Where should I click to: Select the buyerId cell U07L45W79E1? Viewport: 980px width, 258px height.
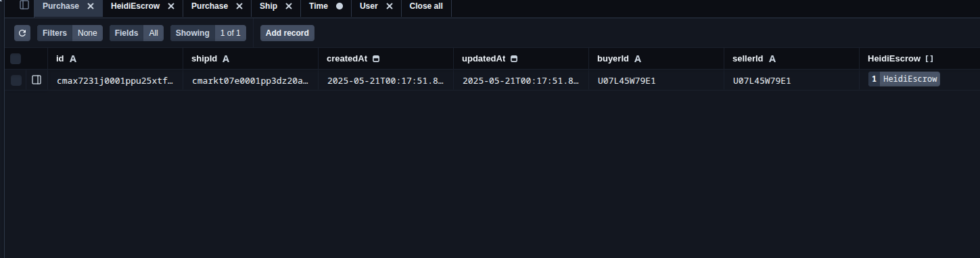[x=656, y=80]
